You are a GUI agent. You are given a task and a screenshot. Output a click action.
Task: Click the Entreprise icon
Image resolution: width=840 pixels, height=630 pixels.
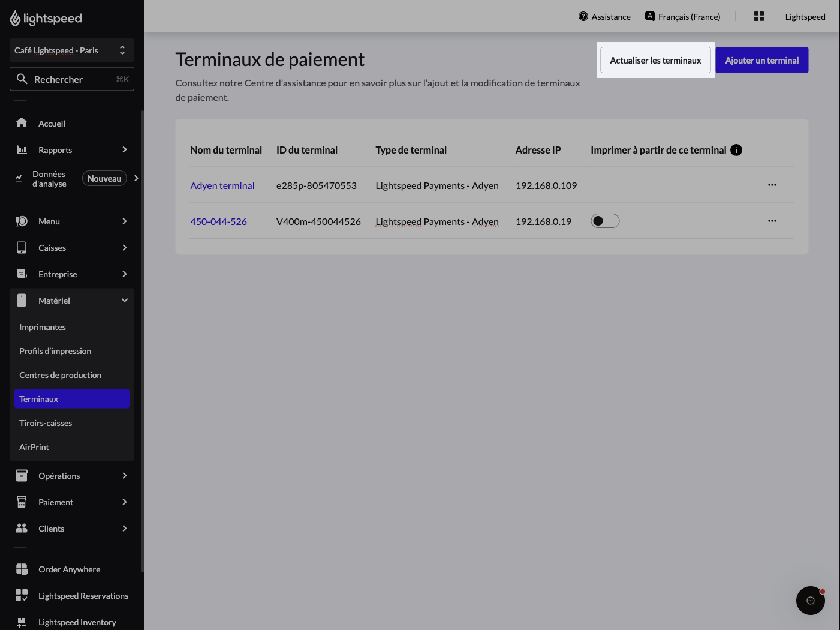pos(22,274)
